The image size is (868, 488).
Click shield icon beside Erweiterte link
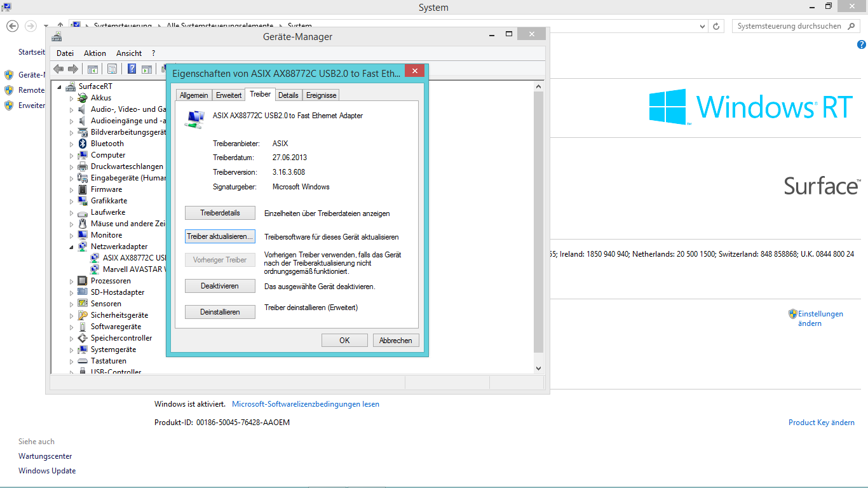[x=9, y=105]
